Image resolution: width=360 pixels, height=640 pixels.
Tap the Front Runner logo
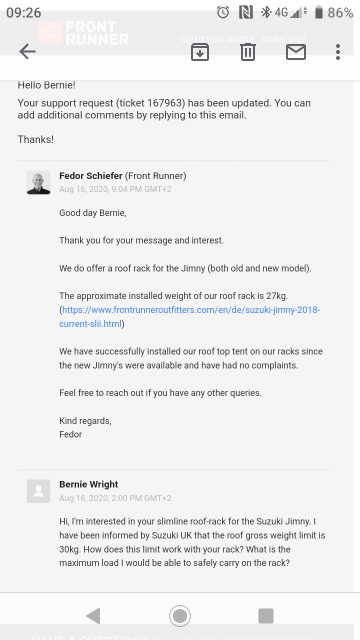84,33
